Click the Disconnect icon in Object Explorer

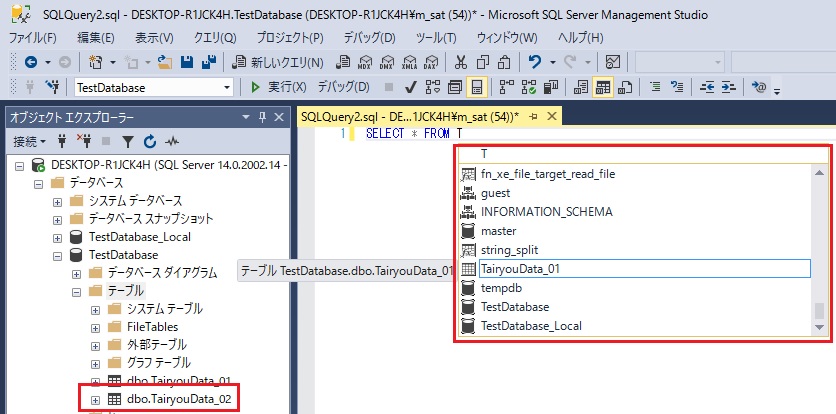[x=84, y=141]
